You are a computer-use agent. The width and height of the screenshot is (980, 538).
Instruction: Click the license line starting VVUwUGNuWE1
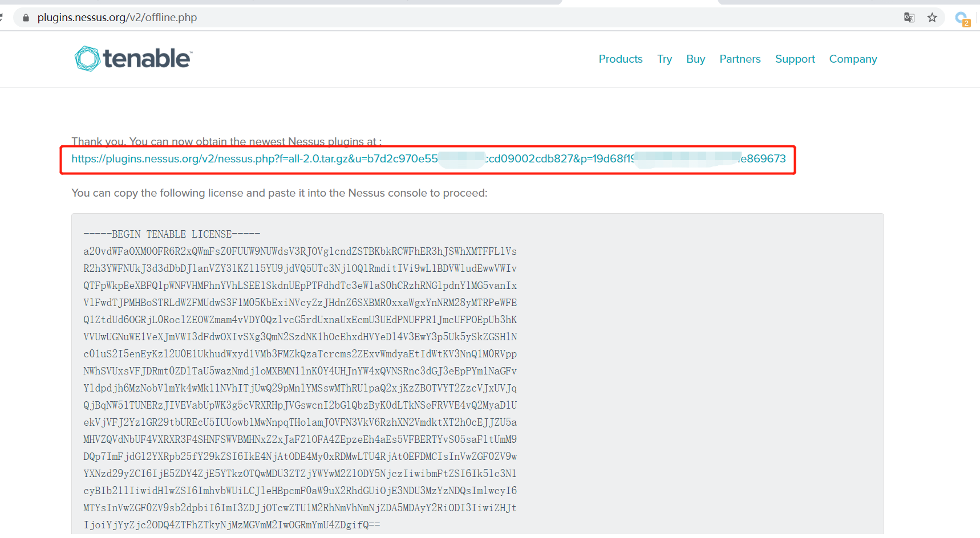(300, 337)
